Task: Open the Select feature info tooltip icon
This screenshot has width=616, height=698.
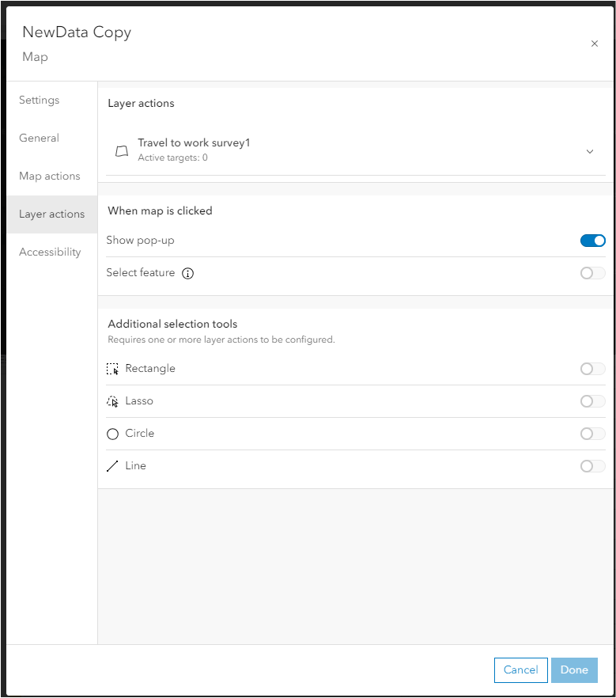Action: click(187, 273)
